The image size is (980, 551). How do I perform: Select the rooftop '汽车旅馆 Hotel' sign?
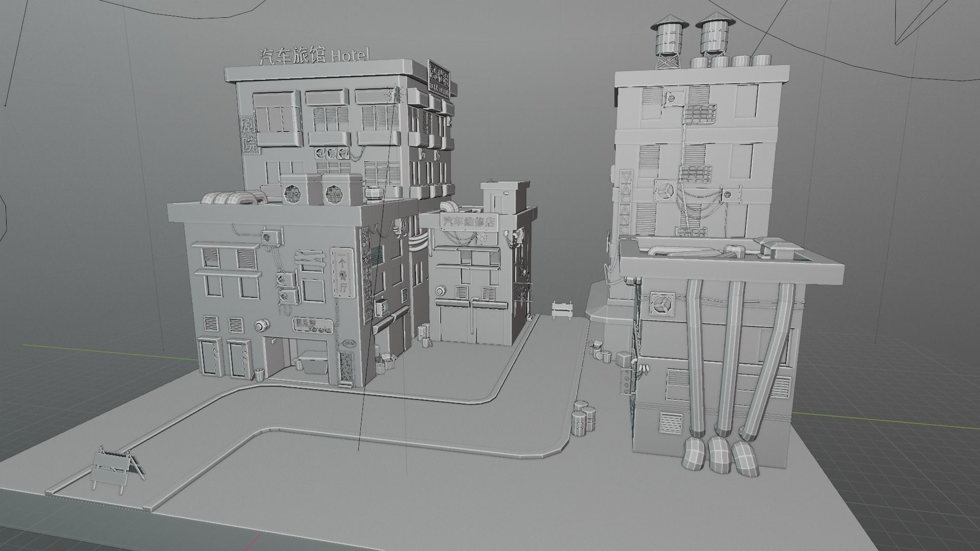[314, 55]
